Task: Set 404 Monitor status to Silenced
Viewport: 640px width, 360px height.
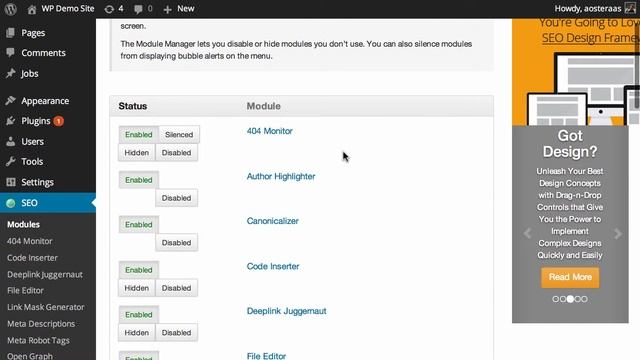Action: tap(179, 135)
